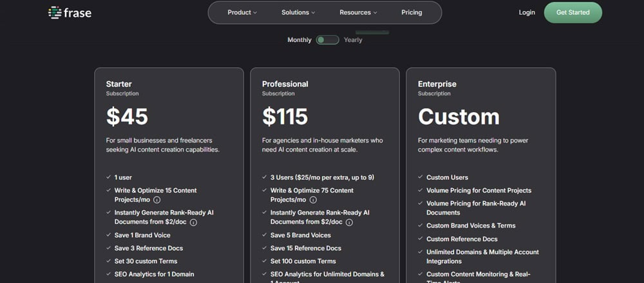Click '3 Users ($25/mo per extra, up to 9)'
The height and width of the screenshot is (283, 644).
[x=322, y=177]
